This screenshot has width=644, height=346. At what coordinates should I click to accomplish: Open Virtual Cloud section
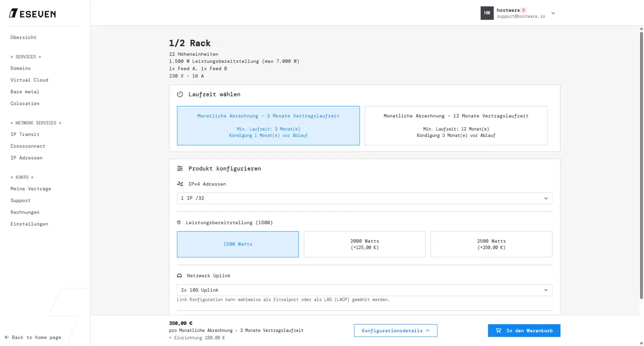[29, 80]
